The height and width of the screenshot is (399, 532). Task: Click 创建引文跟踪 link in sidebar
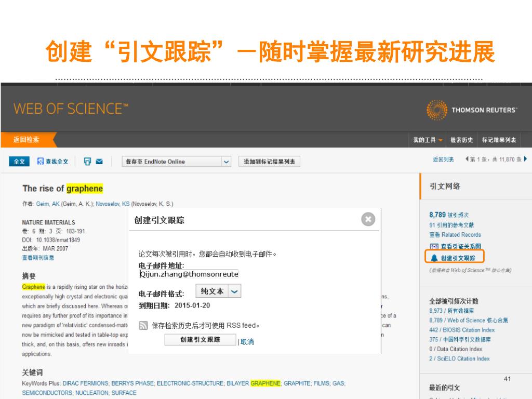pos(458,258)
